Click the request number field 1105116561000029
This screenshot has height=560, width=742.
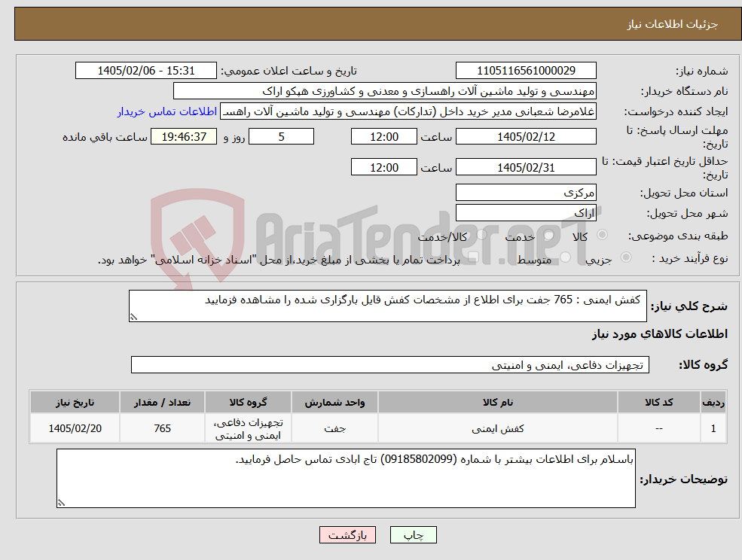526,71
